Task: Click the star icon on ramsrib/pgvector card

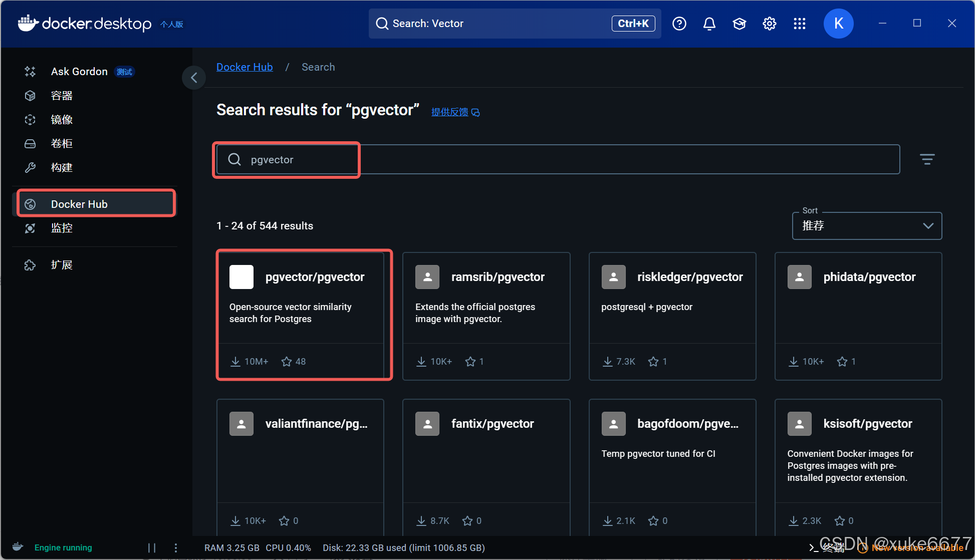Action: click(470, 362)
